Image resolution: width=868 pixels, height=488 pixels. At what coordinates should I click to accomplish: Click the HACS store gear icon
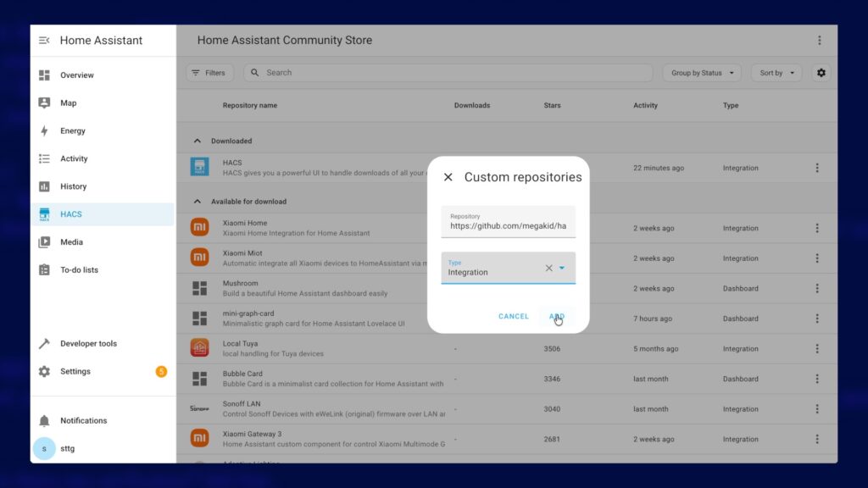tap(821, 73)
